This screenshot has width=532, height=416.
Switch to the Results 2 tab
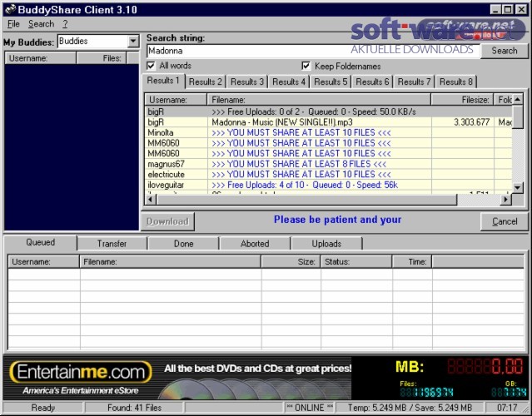point(206,82)
